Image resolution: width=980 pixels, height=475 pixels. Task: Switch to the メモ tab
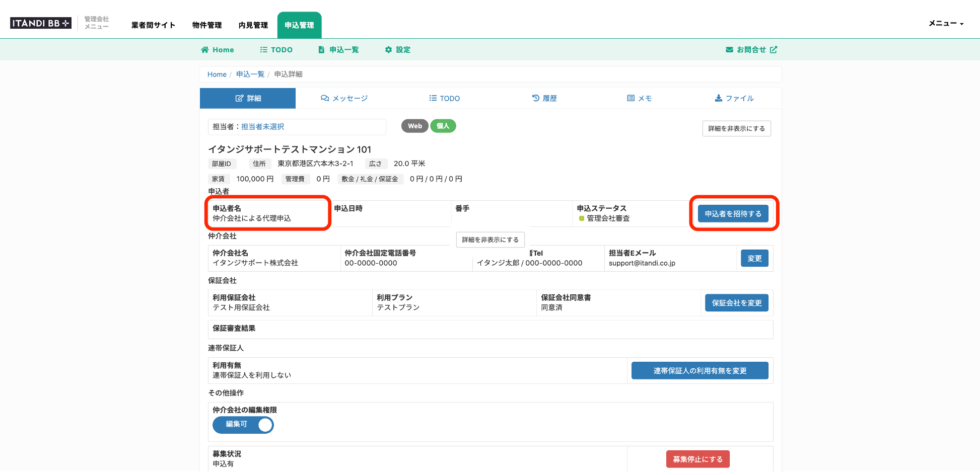pos(639,98)
